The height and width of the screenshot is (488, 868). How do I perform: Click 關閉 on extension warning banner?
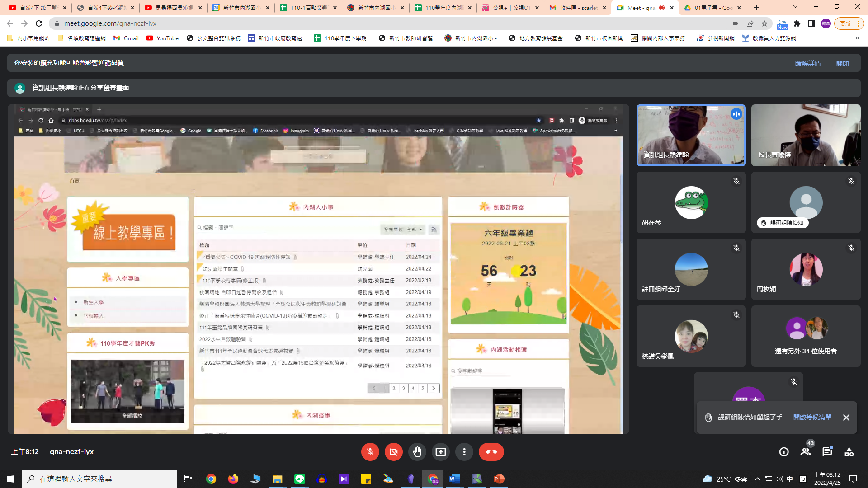(x=842, y=63)
